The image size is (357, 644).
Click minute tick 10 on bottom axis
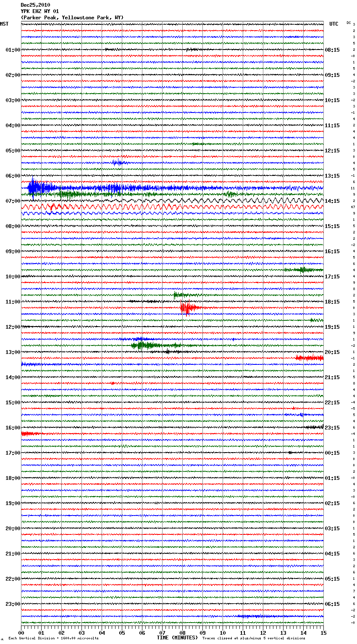tap(223, 633)
